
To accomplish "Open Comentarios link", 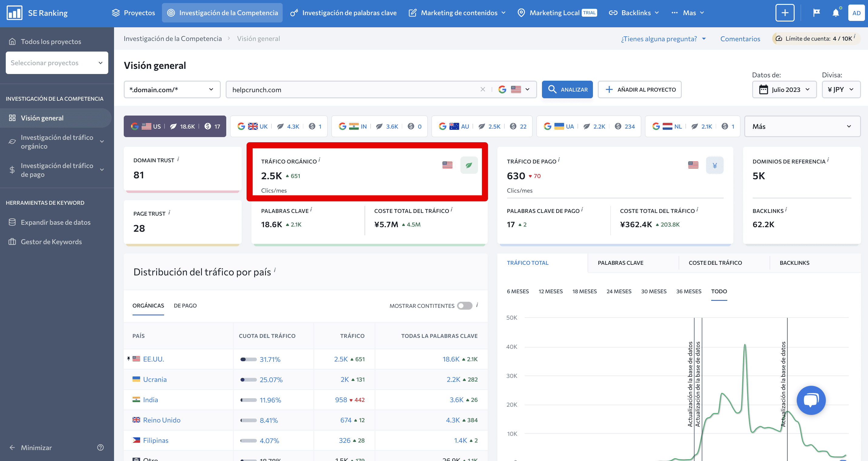I will [x=740, y=39].
